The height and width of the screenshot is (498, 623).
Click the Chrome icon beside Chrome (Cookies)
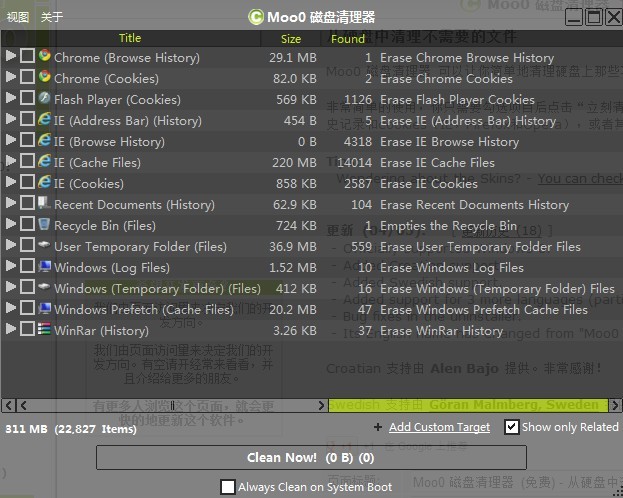44,77
